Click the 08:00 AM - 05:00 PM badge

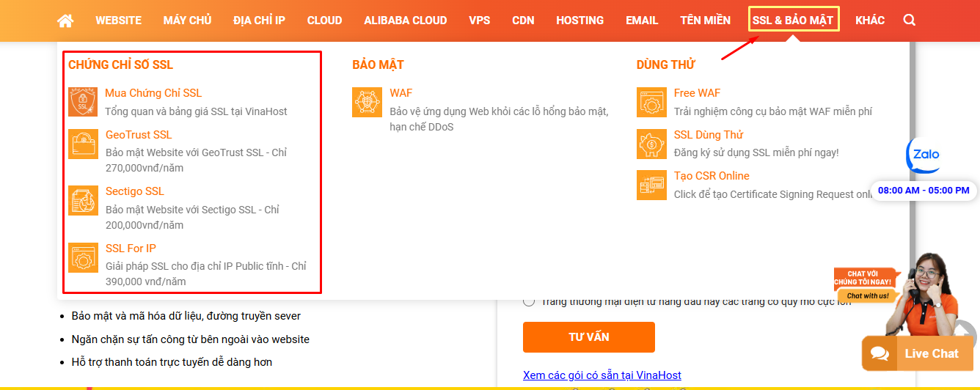point(924,191)
